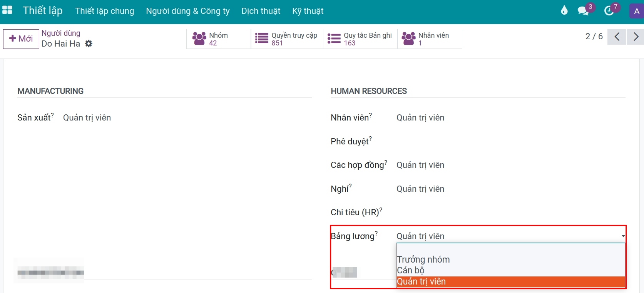Open Chi tiêu (HR) role dropdown
The width and height of the screenshot is (644, 293).
511,213
